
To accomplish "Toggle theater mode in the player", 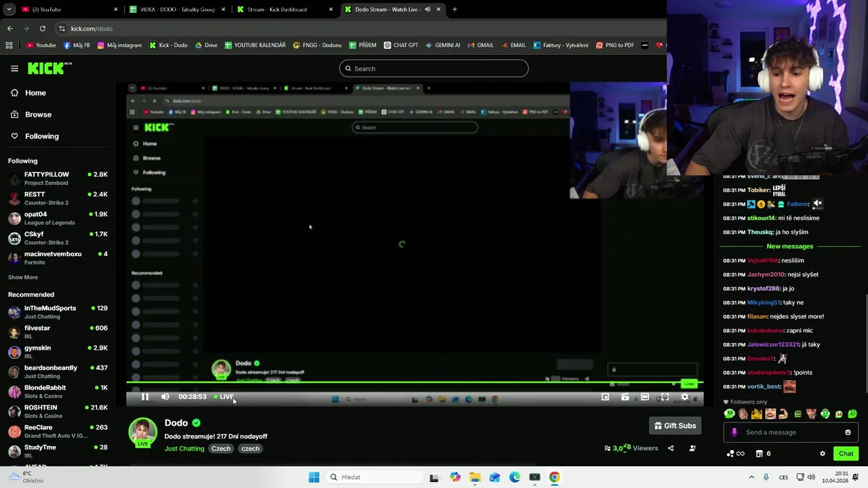I will [645, 397].
